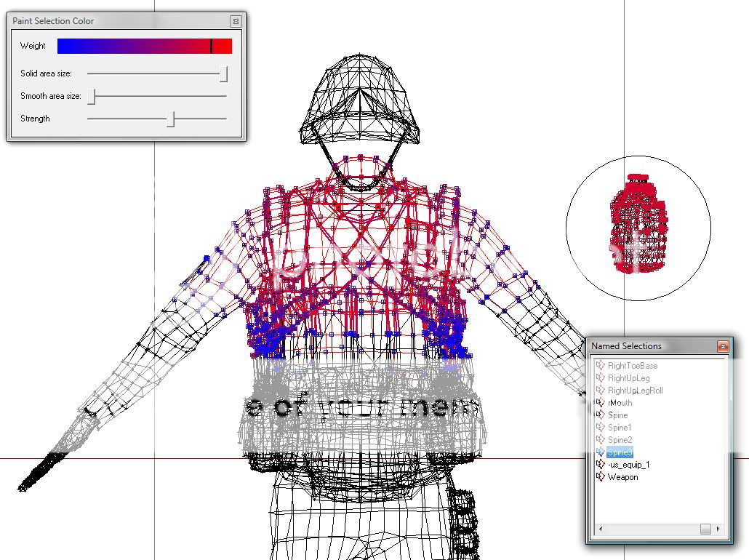Click the blue Spine3 selection icon
The height and width of the screenshot is (560, 749).
click(x=601, y=452)
